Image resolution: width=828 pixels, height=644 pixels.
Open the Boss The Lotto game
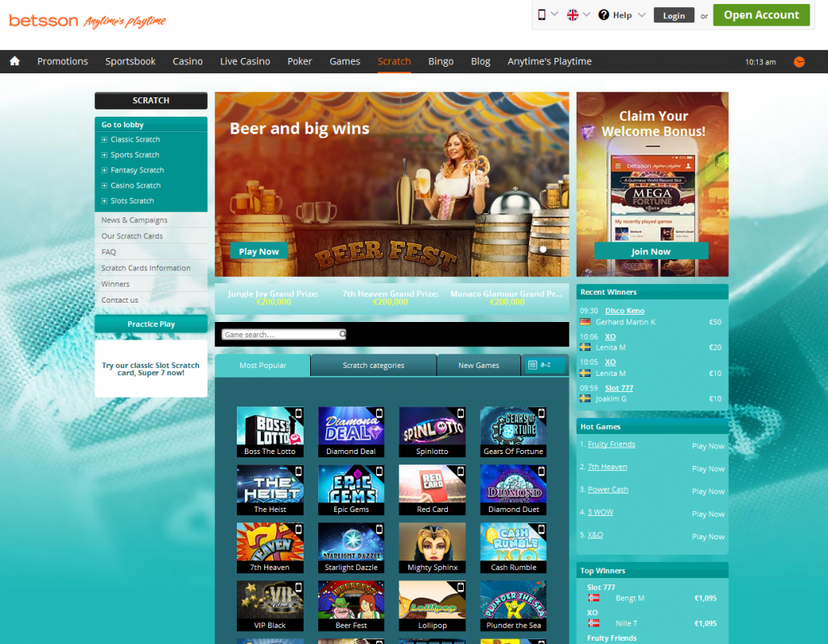tap(270, 431)
